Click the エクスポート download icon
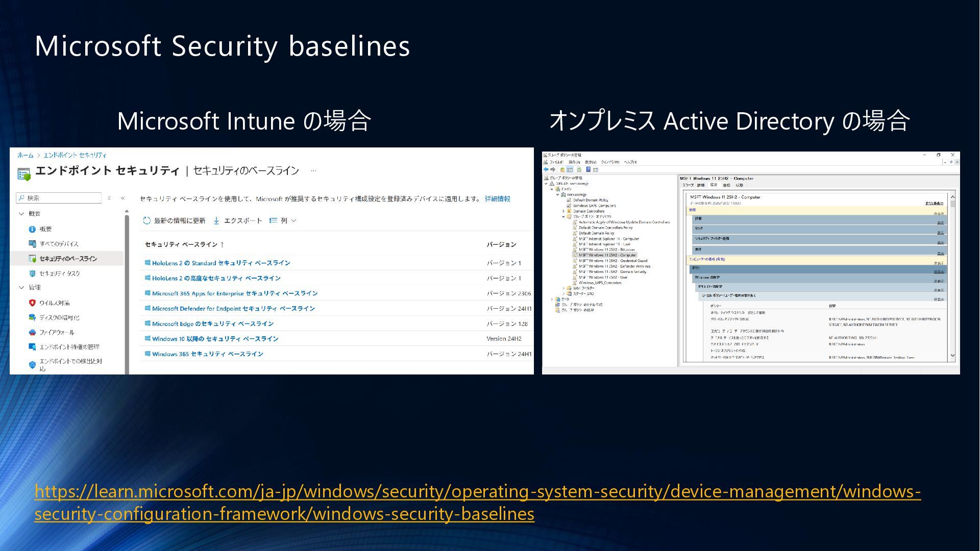Image resolution: width=980 pixels, height=551 pixels. point(216,221)
